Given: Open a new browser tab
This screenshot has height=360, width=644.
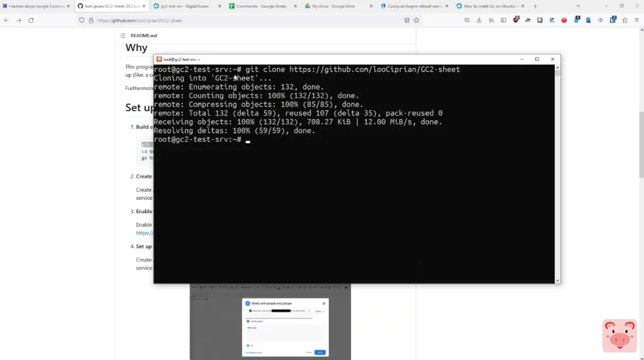Looking at the screenshot, I should pyautogui.click(x=535, y=6).
